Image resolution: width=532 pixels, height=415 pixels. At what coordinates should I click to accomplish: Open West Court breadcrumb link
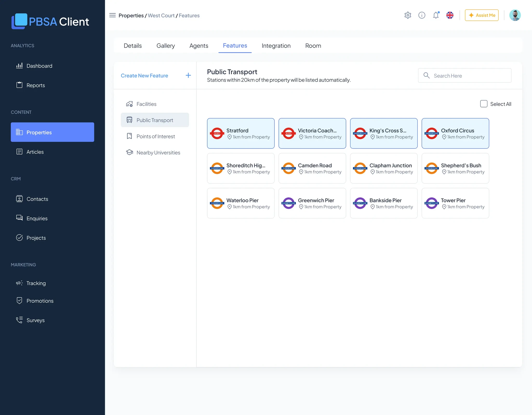click(161, 16)
